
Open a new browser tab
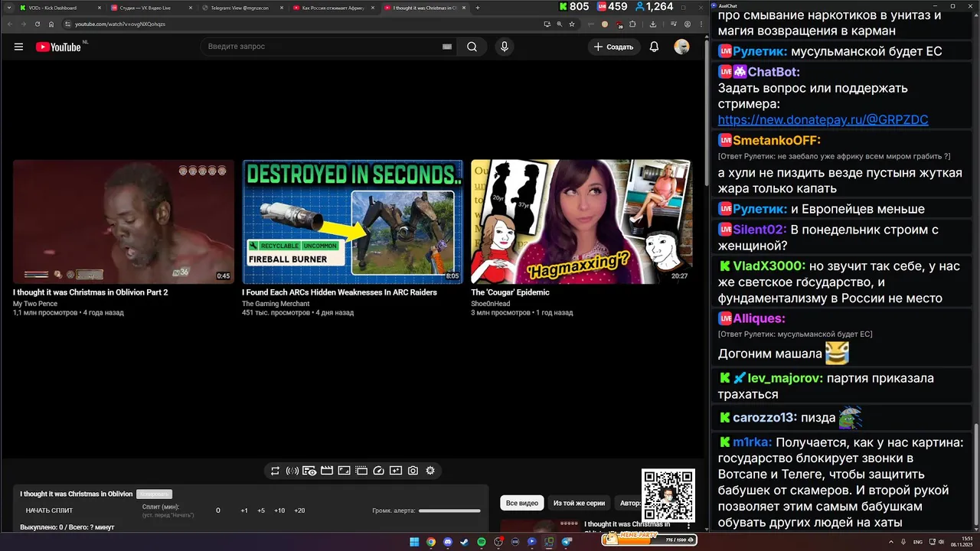478,8
